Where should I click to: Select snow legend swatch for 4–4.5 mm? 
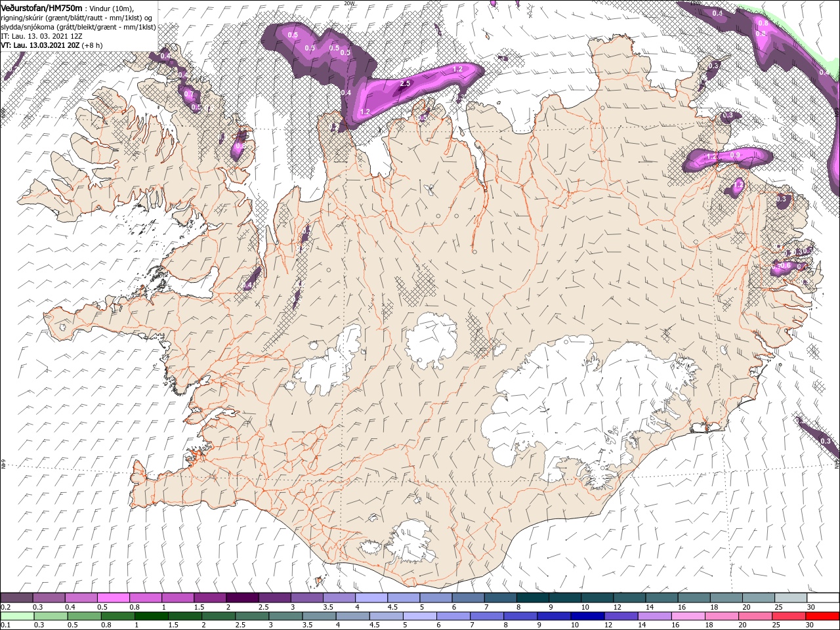371,598
